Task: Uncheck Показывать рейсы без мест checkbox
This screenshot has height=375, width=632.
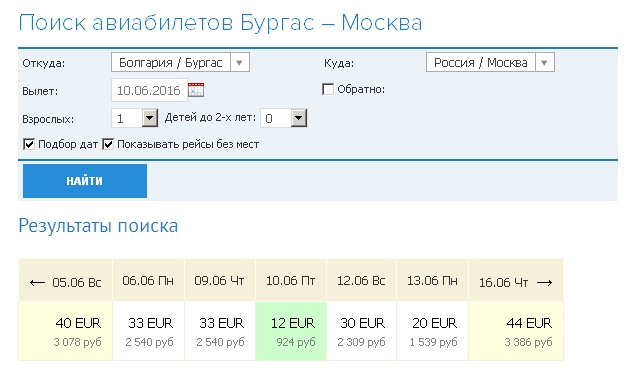Action: point(108,144)
